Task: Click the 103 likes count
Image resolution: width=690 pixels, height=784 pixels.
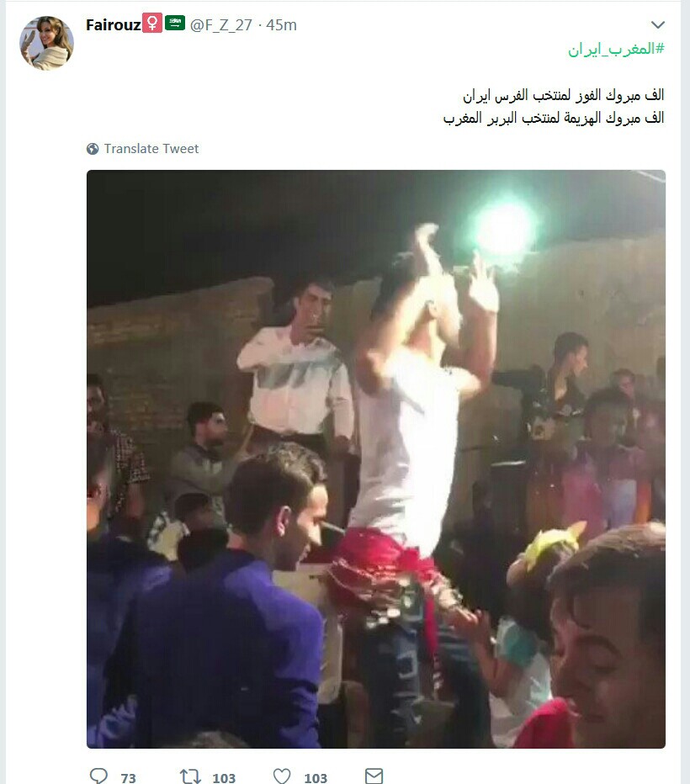Action: click(x=316, y=778)
